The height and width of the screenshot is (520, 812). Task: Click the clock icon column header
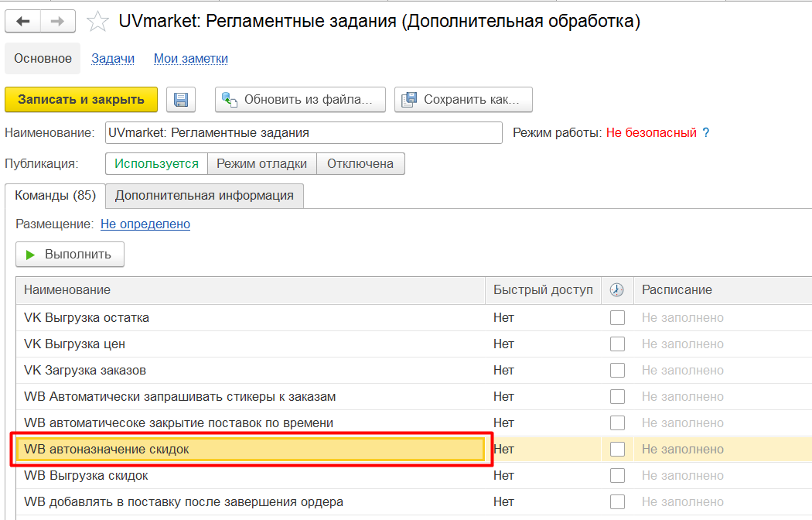[x=616, y=290]
